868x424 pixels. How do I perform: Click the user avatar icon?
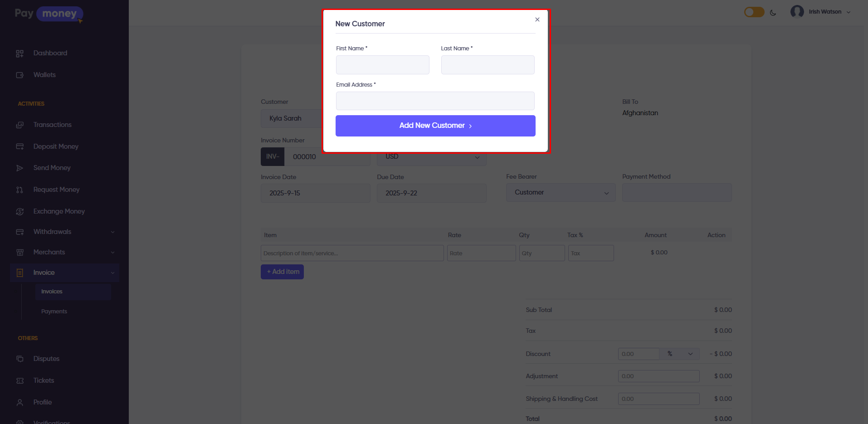point(797,12)
